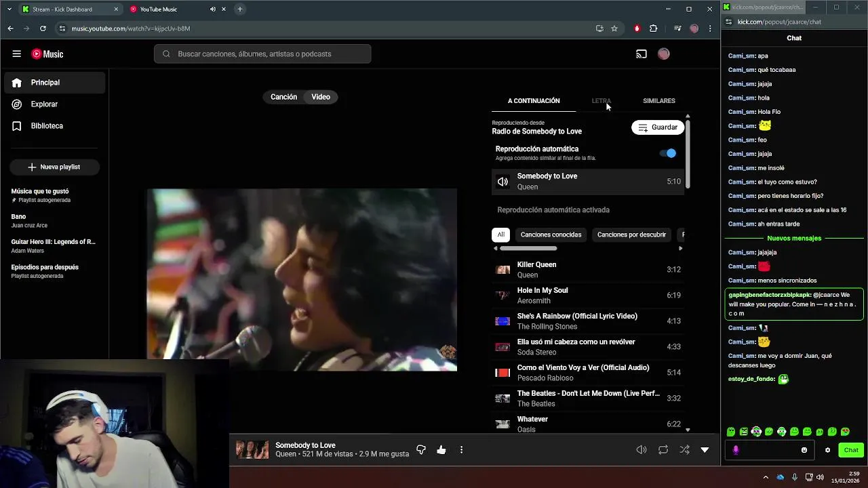Open a new browser tab
This screenshot has height=488, width=868.
point(240,9)
